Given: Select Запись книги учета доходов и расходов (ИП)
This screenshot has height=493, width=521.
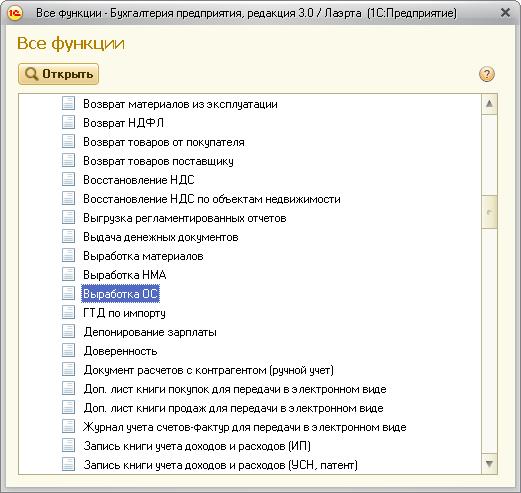Looking at the screenshot, I should click(x=197, y=446).
